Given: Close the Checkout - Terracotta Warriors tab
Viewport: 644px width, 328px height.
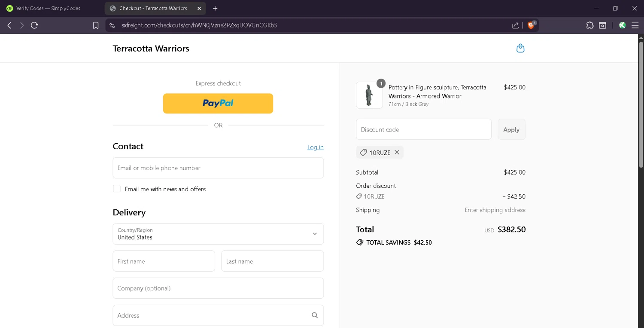Looking at the screenshot, I should pos(199,8).
